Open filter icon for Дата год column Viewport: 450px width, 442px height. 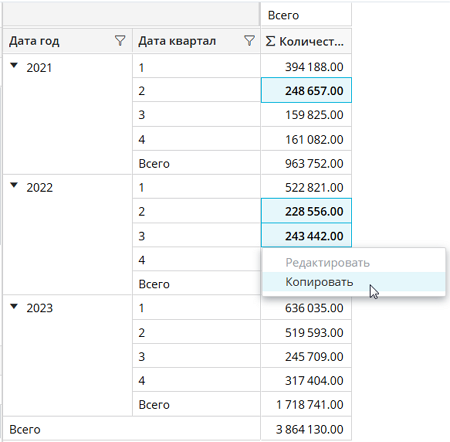click(120, 41)
